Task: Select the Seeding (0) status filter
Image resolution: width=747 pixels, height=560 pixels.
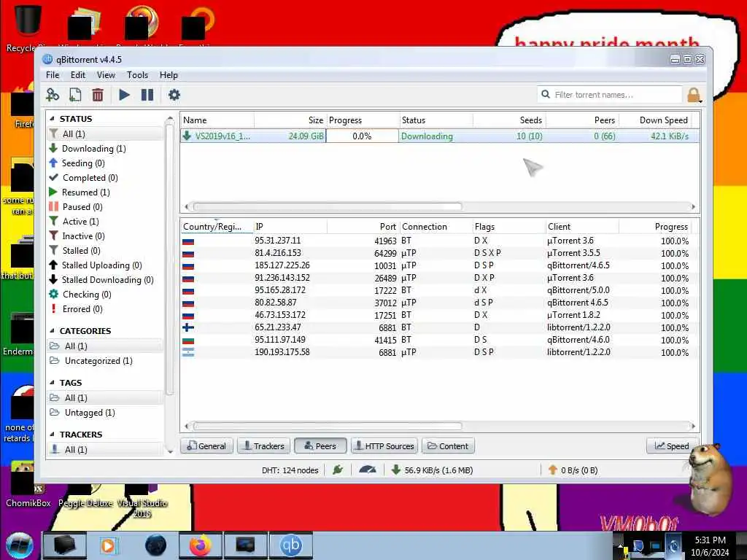Action: pos(105,163)
